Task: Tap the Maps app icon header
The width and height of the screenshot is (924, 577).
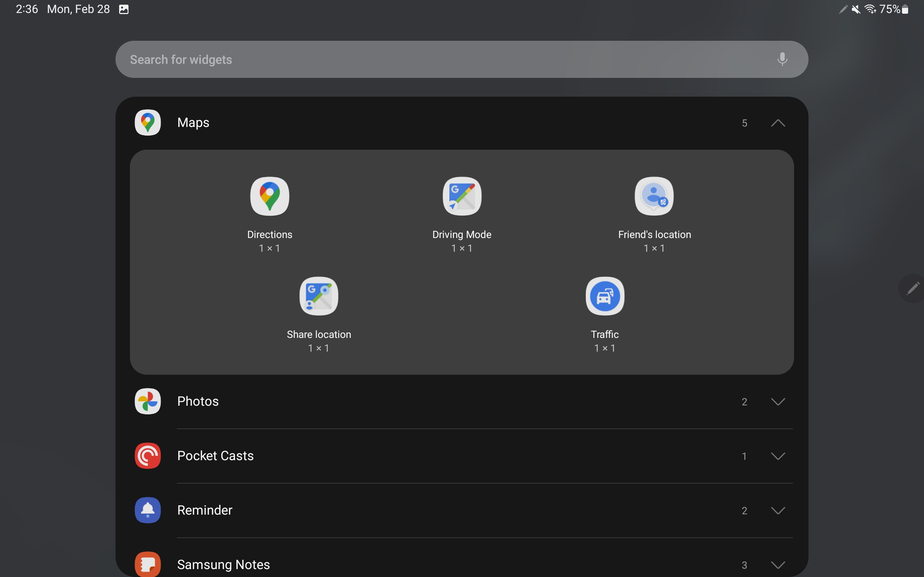Action: pos(148,123)
